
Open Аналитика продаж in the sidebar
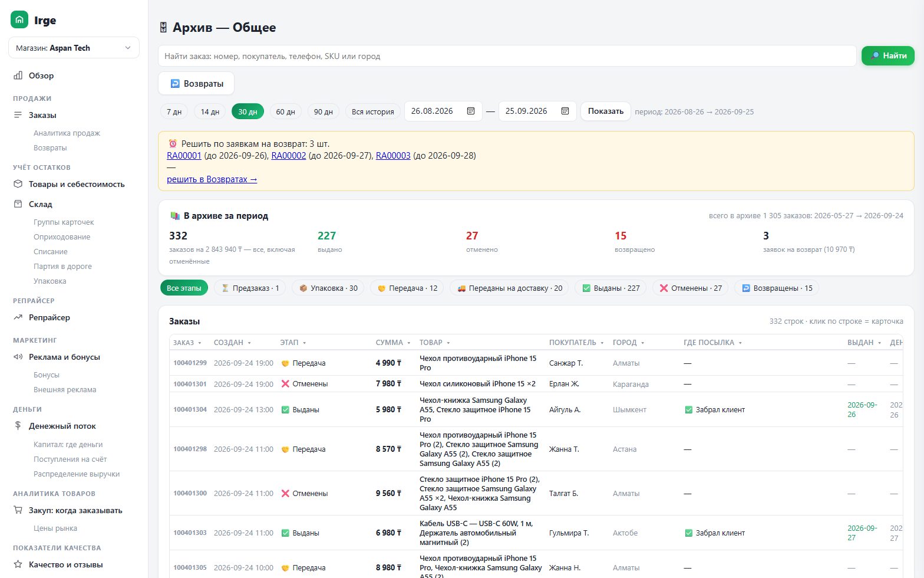tap(67, 133)
